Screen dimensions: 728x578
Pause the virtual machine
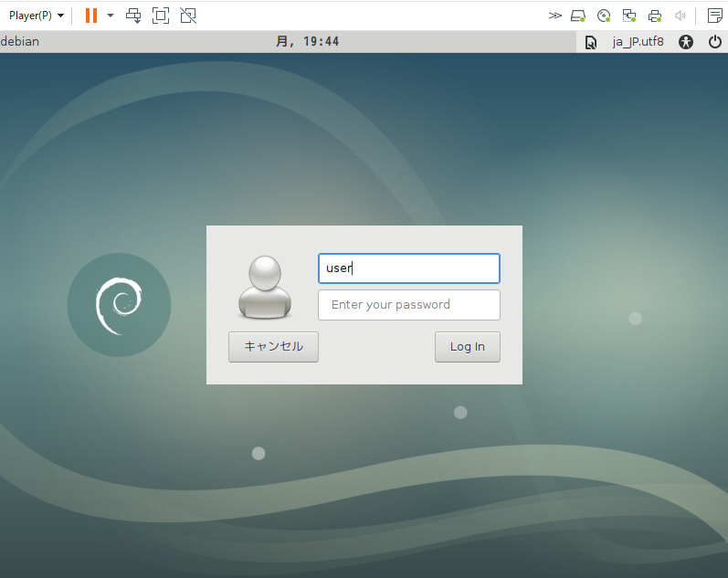(x=91, y=16)
